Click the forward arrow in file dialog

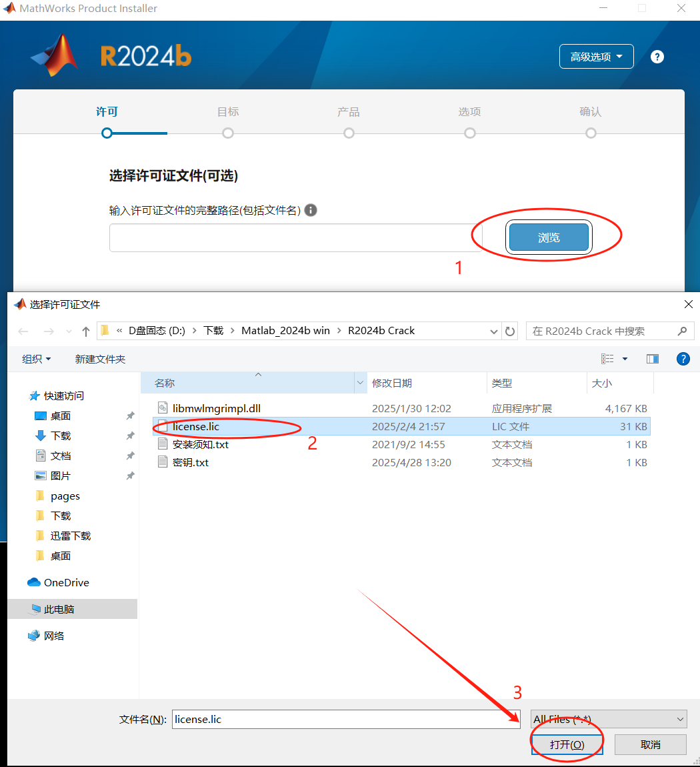[49, 331]
